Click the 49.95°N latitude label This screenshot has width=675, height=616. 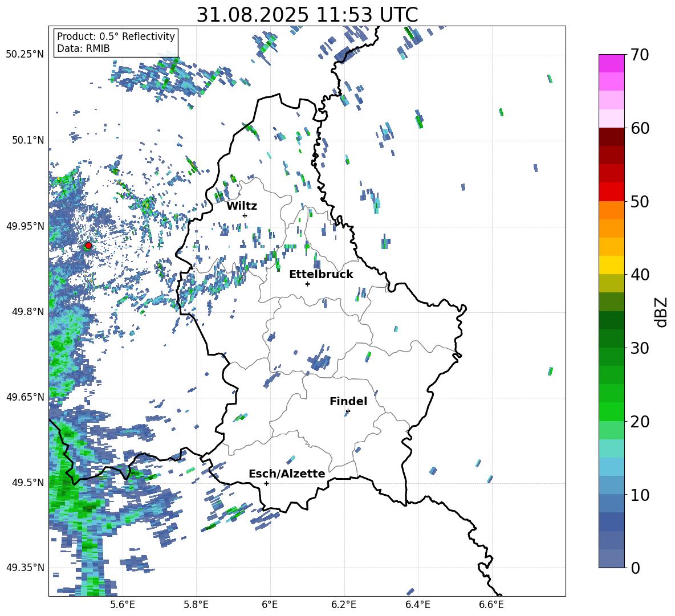point(25,226)
